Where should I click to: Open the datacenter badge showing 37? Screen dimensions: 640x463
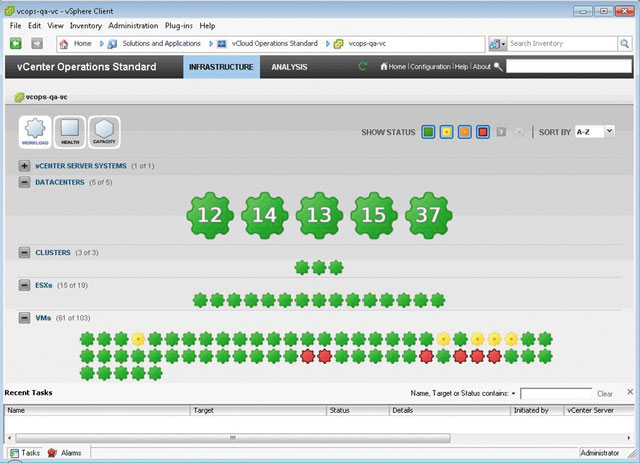[x=430, y=215]
